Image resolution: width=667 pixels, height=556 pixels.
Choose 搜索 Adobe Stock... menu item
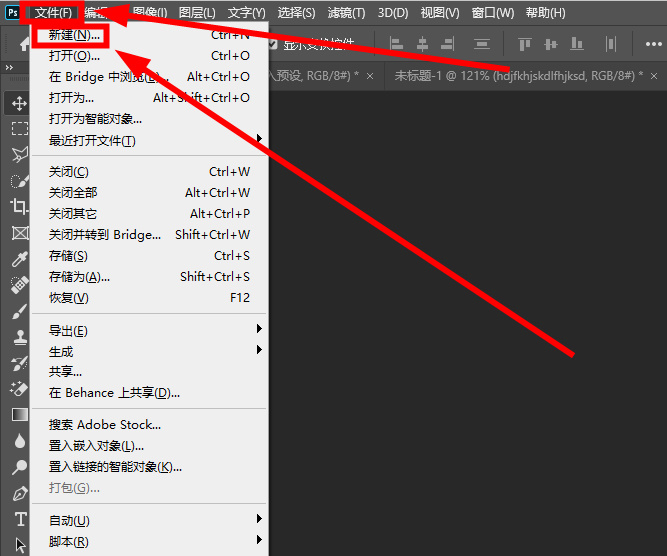click(x=149, y=425)
